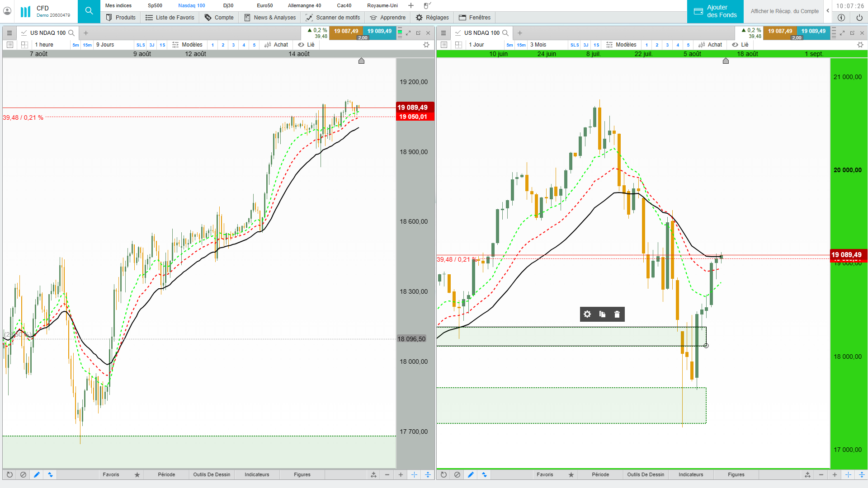This screenshot has height=488, width=868.
Task: Zoom in with plus on right chart
Action: [835, 474]
